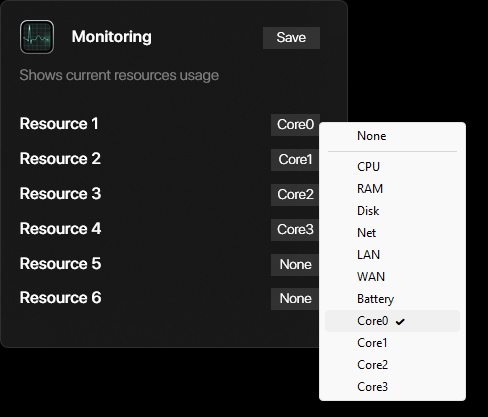Choose Core1 from the resource menu
This screenshot has height=417, width=488.
[x=392, y=343]
